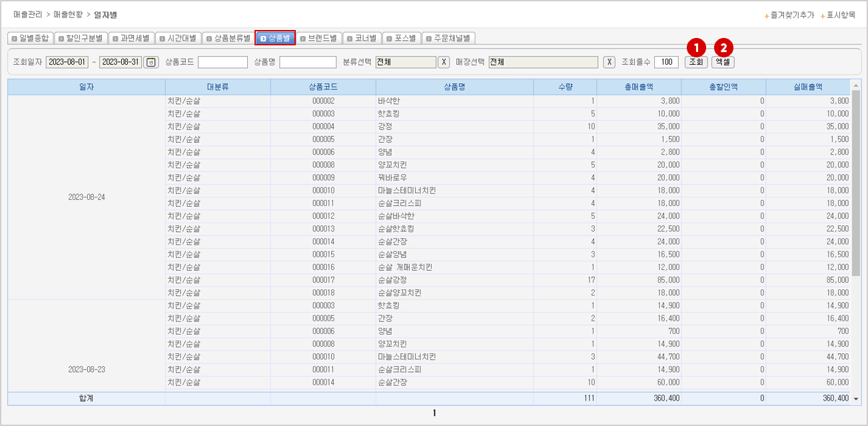Click the start date field 2023-08-01
This screenshot has width=868, height=426.
tap(67, 62)
